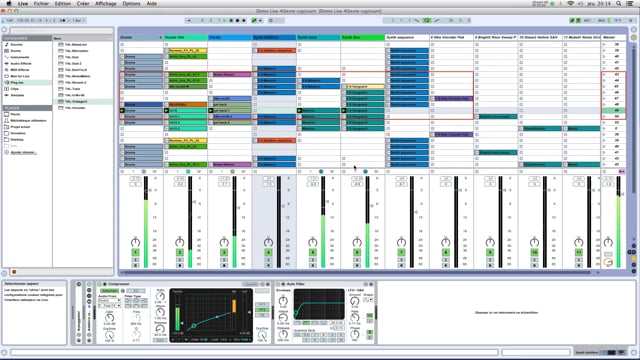Click the Compressor Ratio knob
This screenshot has width=640, height=360.
pyautogui.click(x=160, y=297)
